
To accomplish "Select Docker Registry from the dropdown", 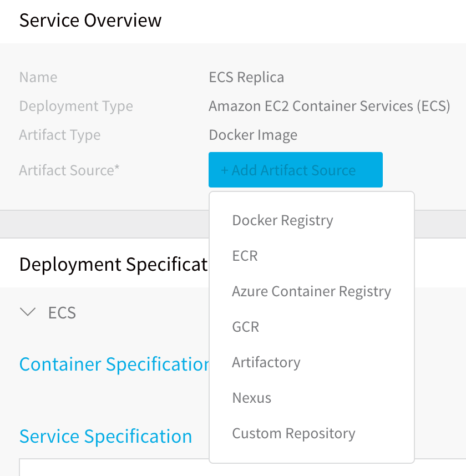I will 282,220.
